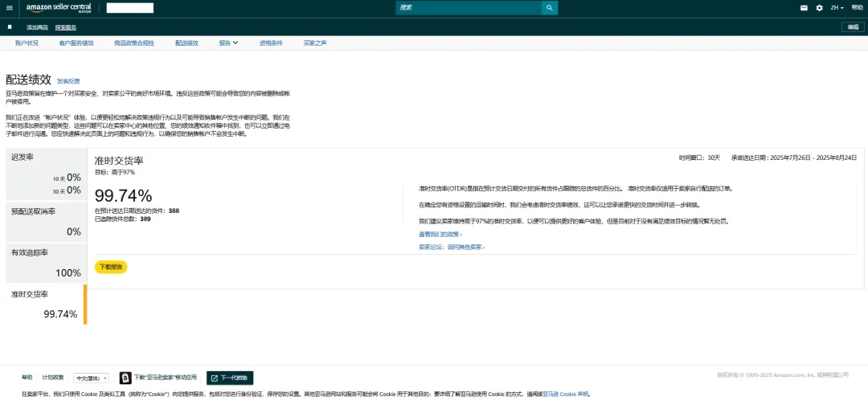868x401 pixels.
Task: Click the Amazon Seller app icon in footer
Action: [125, 378]
